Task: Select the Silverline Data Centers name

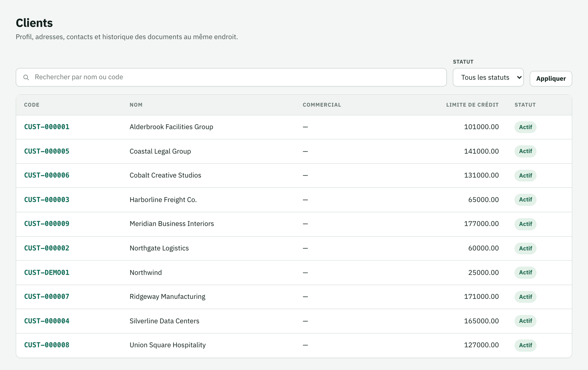Action: pyautogui.click(x=164, y=321)
